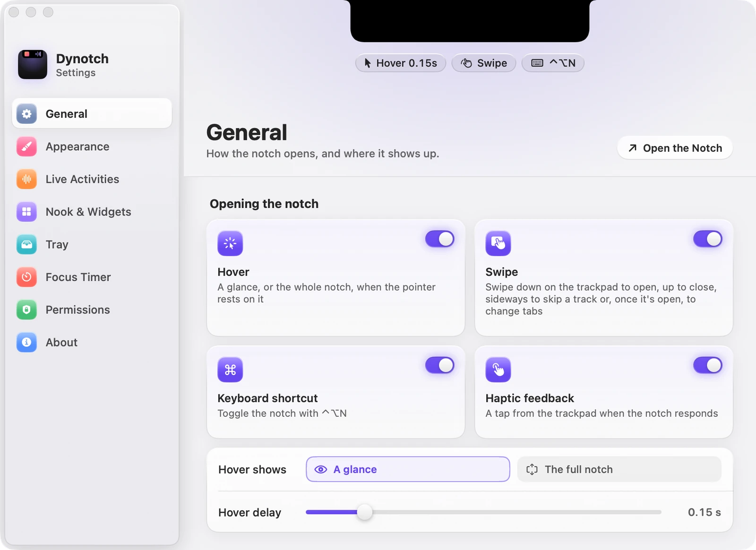Switch off Haptic feedback
The image size is (756, 550).
point(708,365)
